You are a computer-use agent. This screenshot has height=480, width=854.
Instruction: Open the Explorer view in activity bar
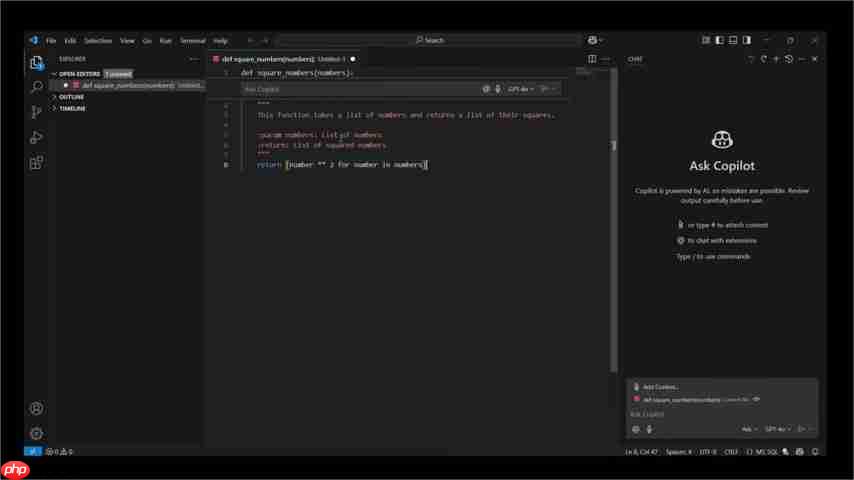36,63
